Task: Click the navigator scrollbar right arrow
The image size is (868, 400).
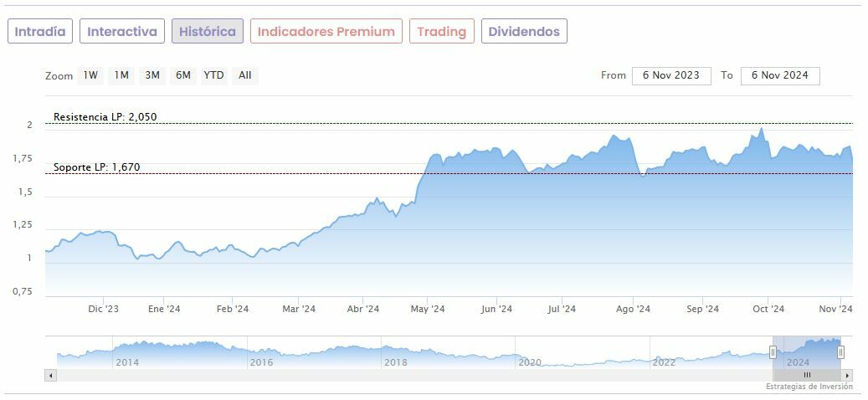Action: pyautogui.click(x=848, y=376)
